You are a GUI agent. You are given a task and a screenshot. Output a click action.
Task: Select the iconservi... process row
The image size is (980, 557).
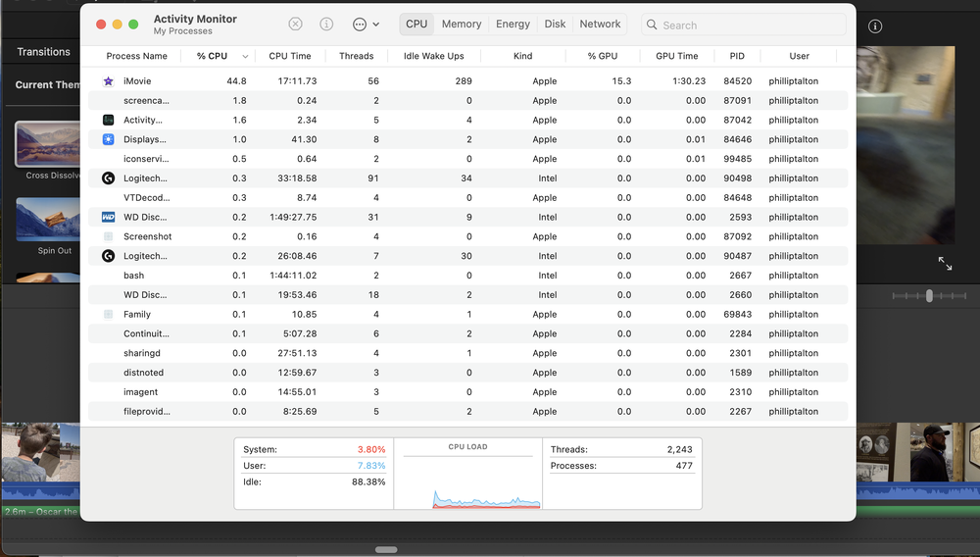[467, 159]
